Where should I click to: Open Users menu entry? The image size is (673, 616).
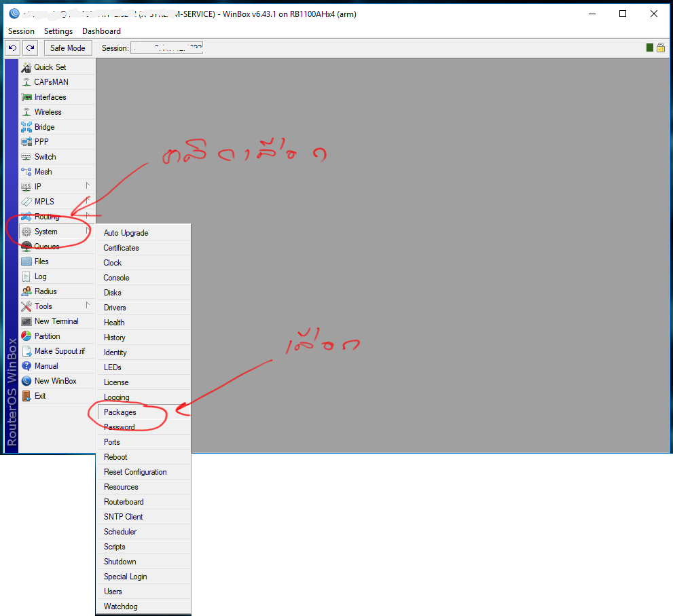click(x=144, y=592)
